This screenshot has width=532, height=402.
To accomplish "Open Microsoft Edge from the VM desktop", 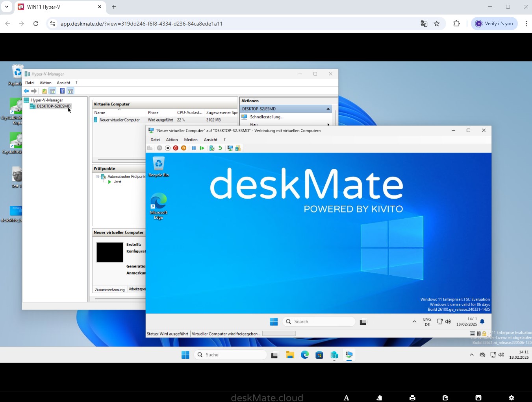I will (159, 201).
